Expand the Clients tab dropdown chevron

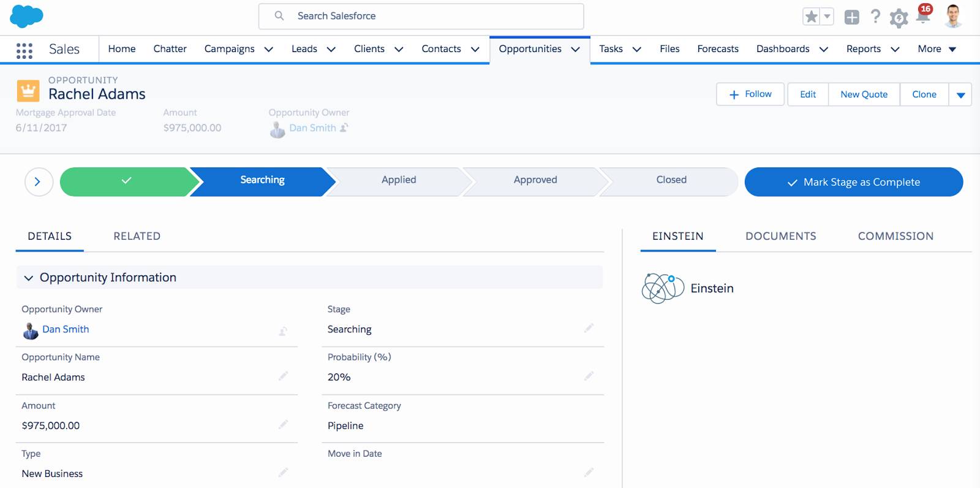399,50
